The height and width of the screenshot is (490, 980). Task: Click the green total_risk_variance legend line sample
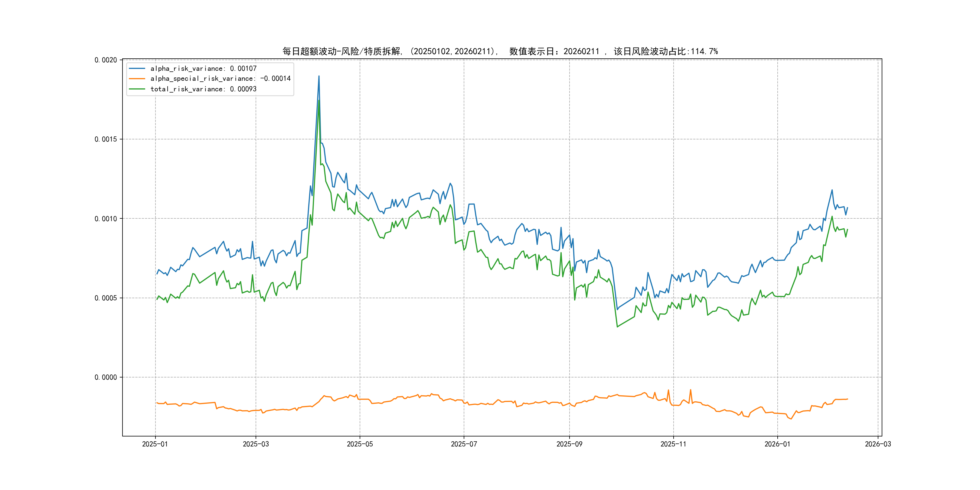(137, 89)
